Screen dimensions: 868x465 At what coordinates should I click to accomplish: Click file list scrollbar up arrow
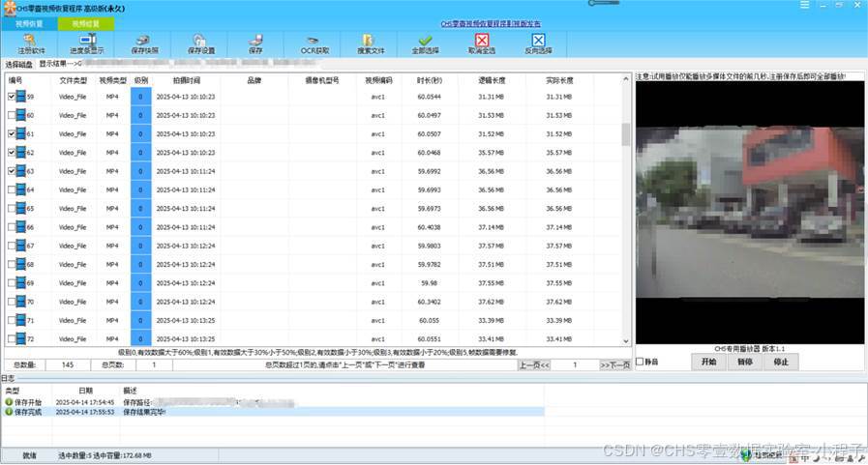(626, 79)
